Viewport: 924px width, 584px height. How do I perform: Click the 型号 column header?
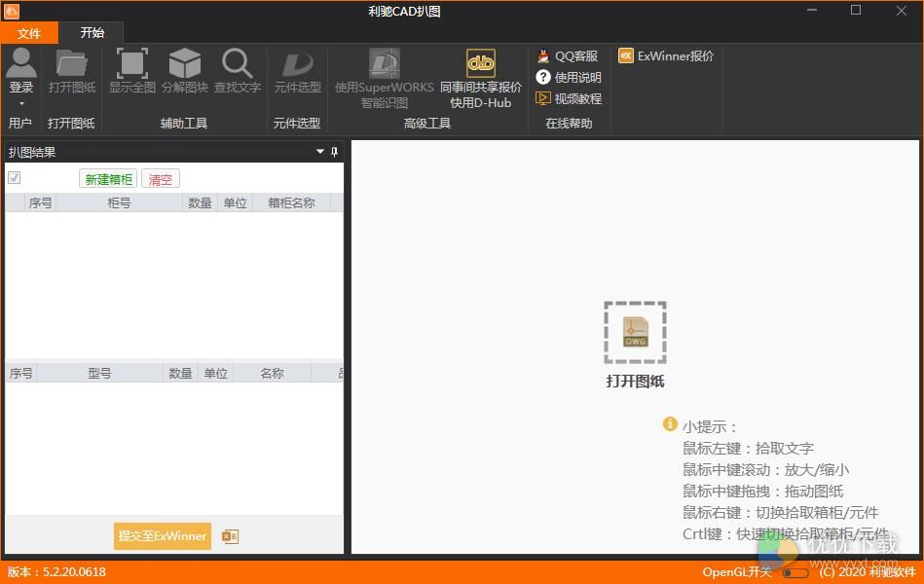point(99,373)
